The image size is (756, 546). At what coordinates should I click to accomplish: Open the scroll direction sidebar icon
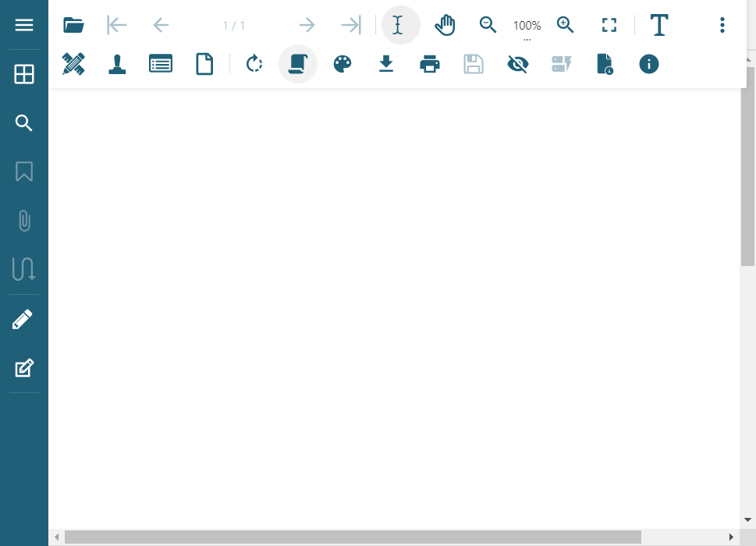[x=24, y=269]
